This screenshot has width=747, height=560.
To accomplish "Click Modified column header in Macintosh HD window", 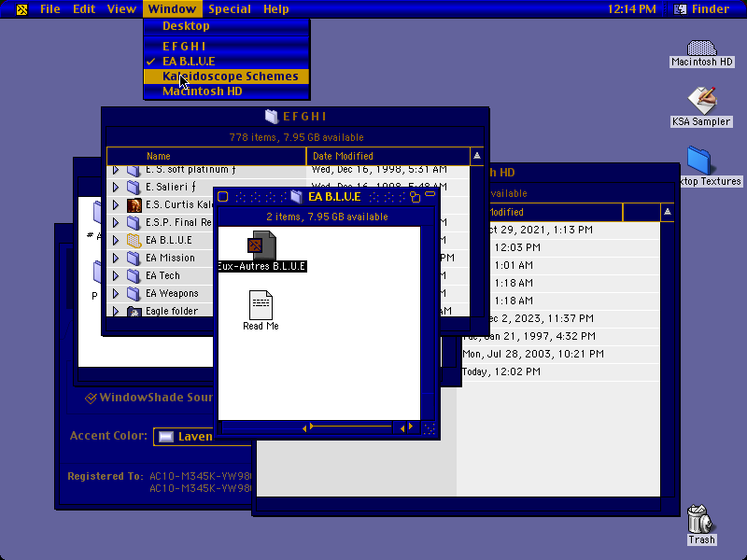I will click(555, 212).
